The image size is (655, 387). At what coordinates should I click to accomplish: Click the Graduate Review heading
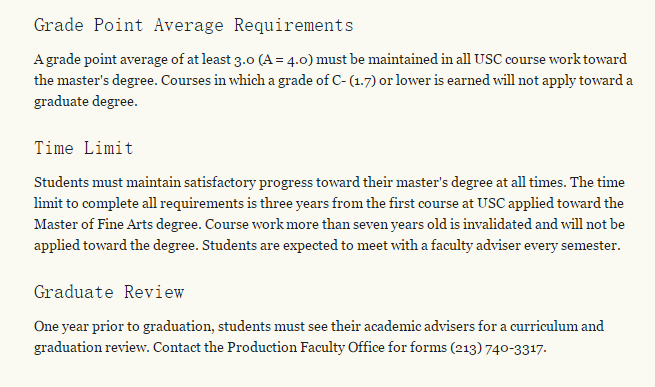(x=109, y=292)
